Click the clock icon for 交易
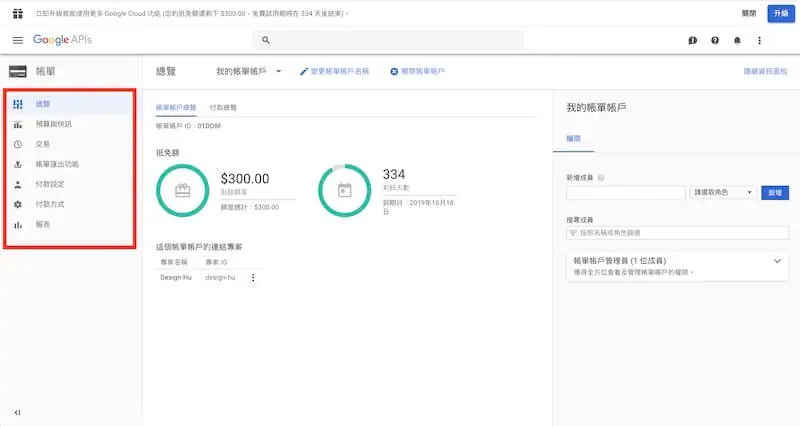This screenshot has height=426, width=800. point(18,144)
